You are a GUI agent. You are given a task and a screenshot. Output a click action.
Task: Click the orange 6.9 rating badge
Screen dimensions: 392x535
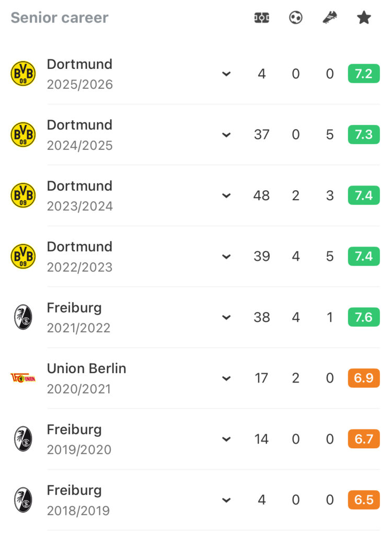[364, 378]
